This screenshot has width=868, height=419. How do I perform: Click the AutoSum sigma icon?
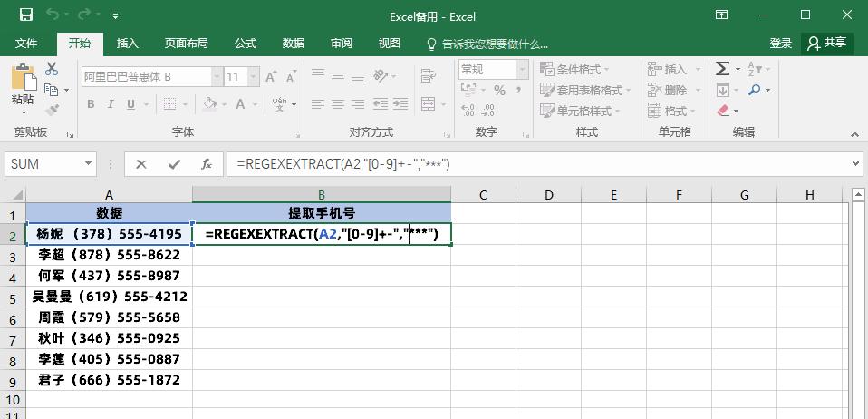tap(722, 69)
